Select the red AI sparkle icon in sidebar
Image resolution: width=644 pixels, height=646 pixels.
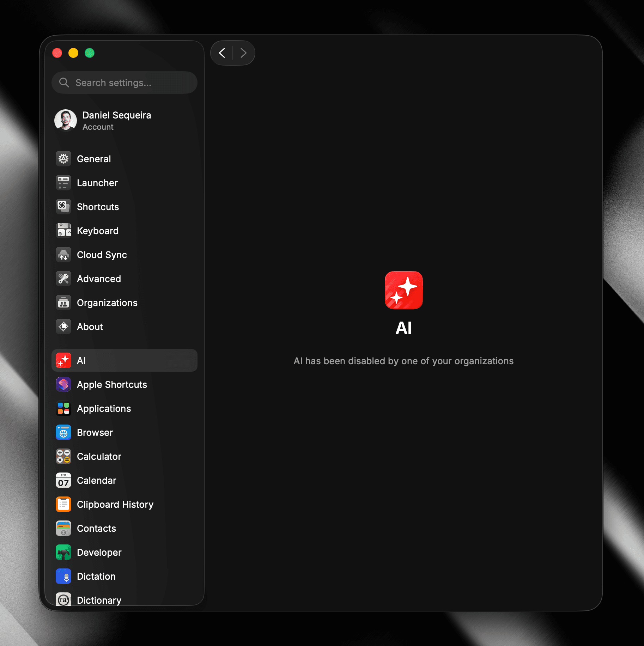click(x=63, y=361)
